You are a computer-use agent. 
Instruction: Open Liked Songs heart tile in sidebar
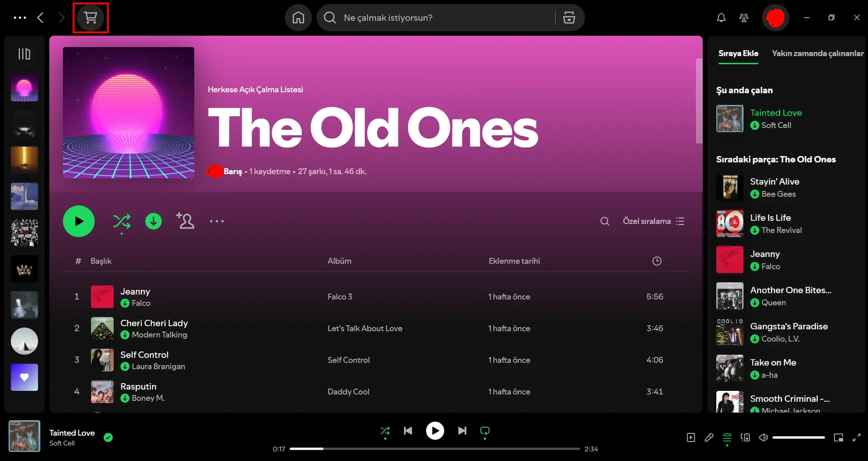click(x=24, y=377)
